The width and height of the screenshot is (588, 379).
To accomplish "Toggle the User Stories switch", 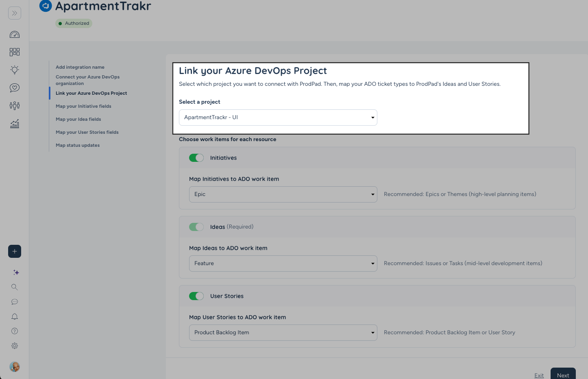I will (196, 296).
